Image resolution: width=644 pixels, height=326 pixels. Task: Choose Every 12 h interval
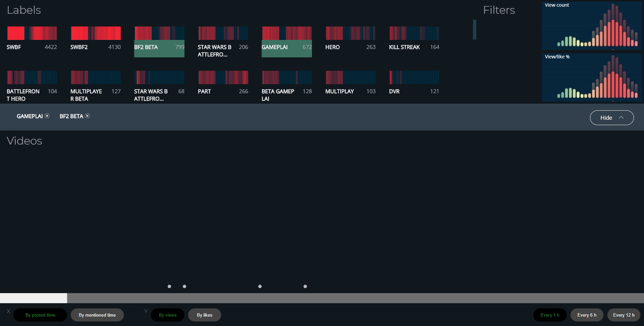pos(624,315)
